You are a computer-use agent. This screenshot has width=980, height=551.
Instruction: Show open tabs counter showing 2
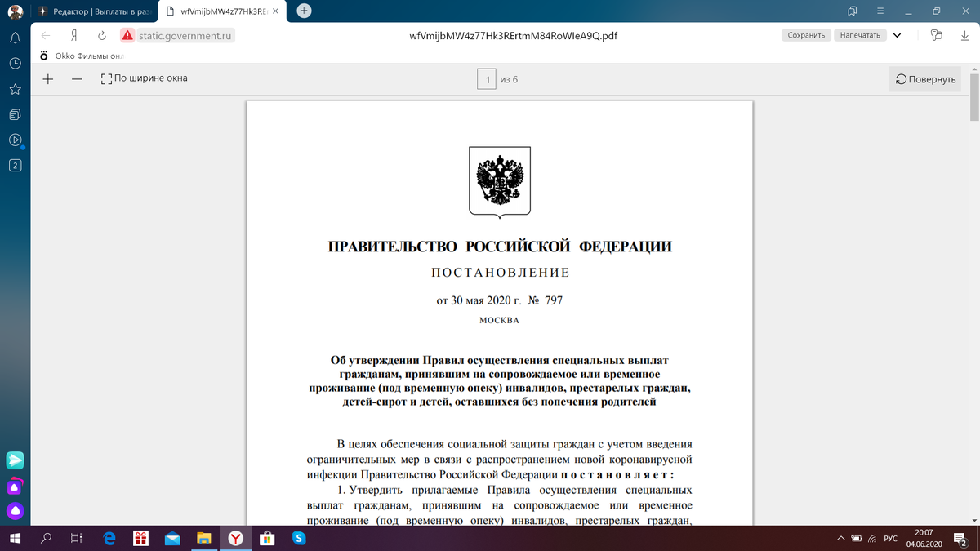tap(15, 165)
